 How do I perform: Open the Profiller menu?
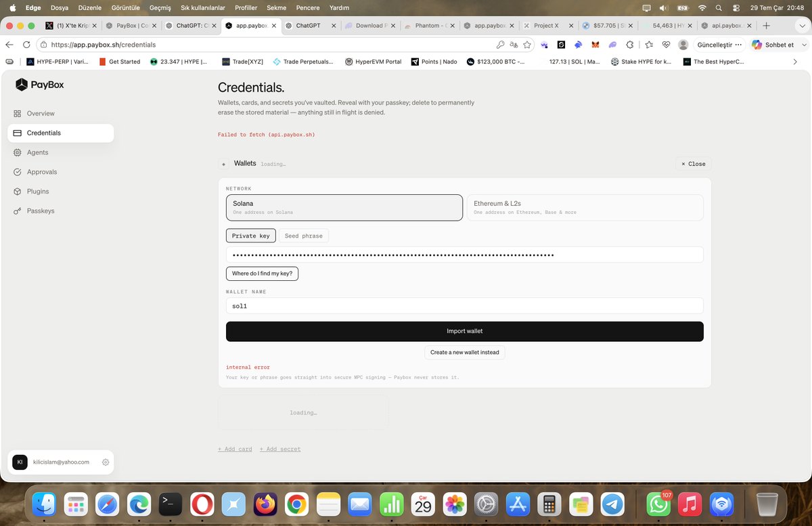[246, 7]
